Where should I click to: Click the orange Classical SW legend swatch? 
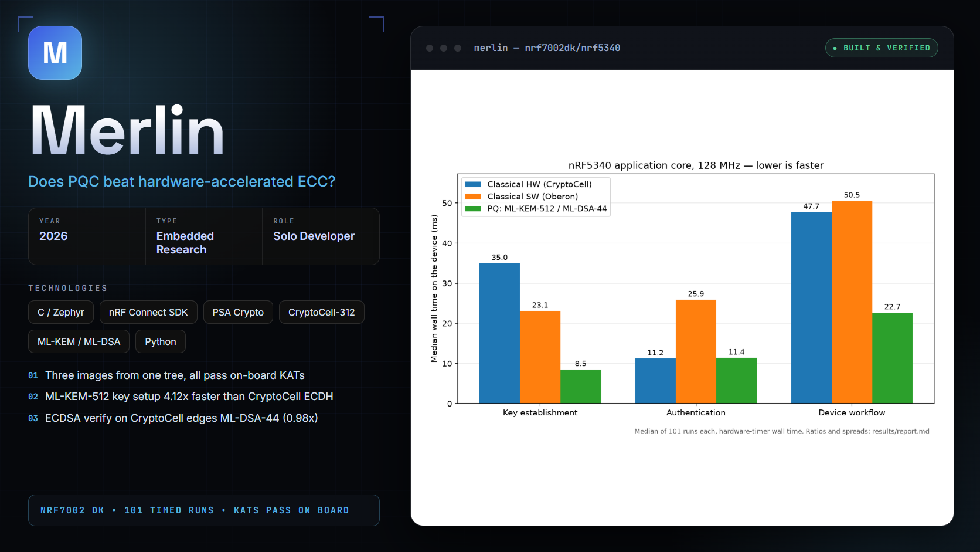click(x=473, y=197)
